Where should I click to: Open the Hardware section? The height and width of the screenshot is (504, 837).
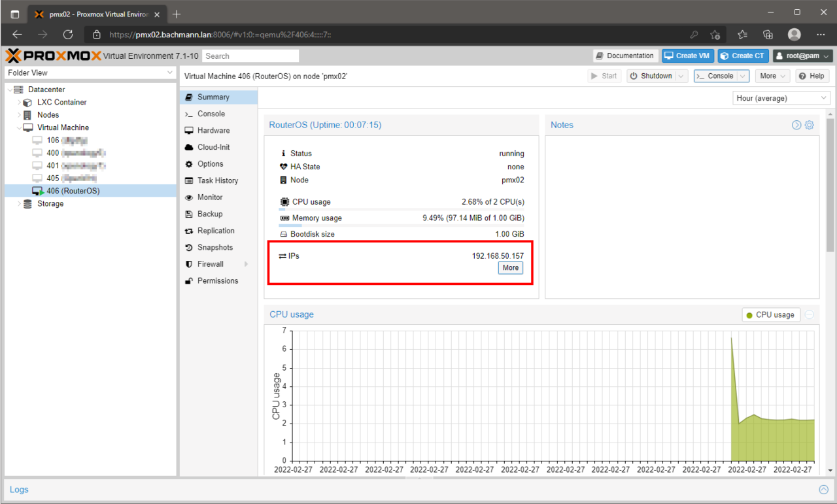[x=218, y=130]
